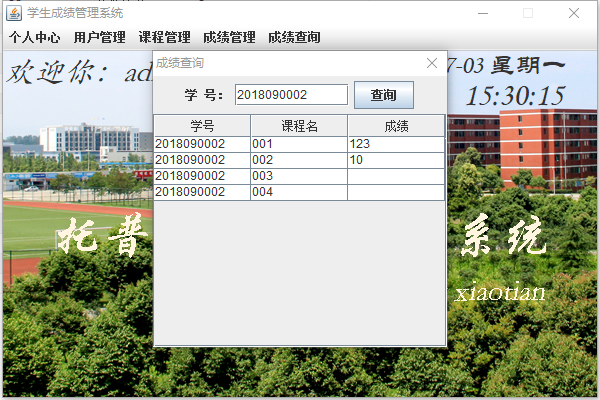
Task: Select the 成绩 column header
Action: pos(396,126)
